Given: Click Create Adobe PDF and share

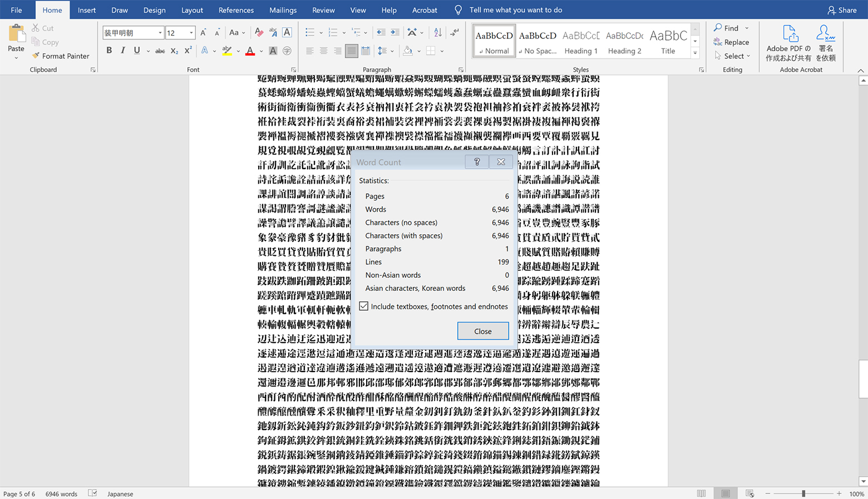Looking at the screenshot, I should (788, 43).
